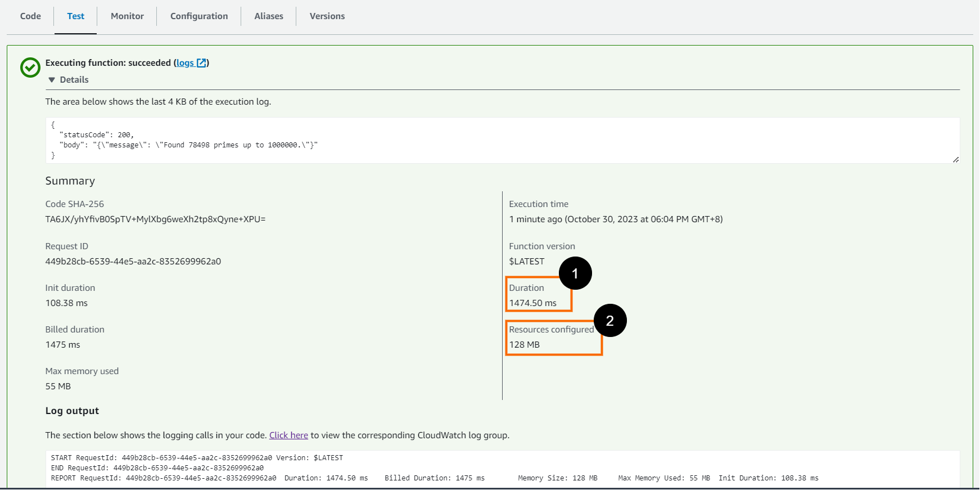980x490 pixels.
Task: Open the Aliases tab
Action: [269, 16]
